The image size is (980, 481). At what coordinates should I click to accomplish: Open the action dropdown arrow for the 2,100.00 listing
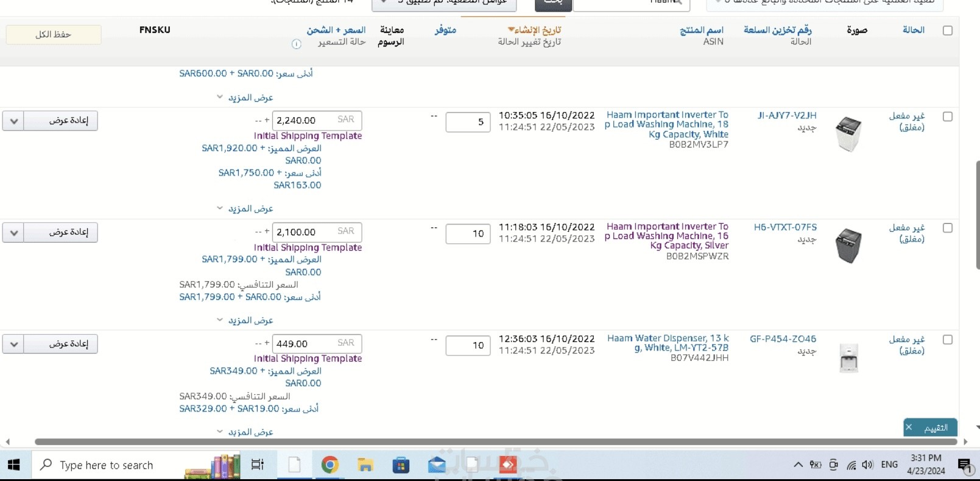(13, 232)
